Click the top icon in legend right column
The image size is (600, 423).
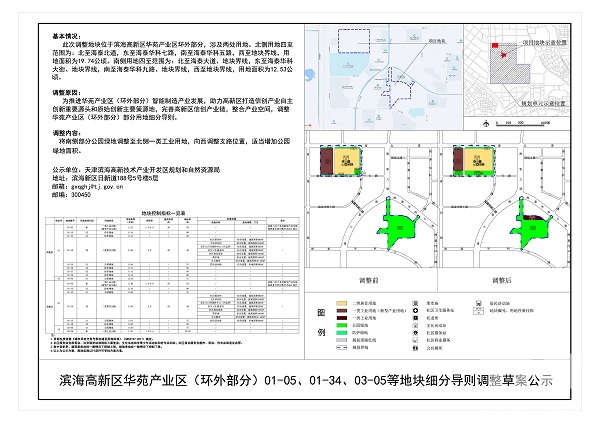(x=478, y=303)
